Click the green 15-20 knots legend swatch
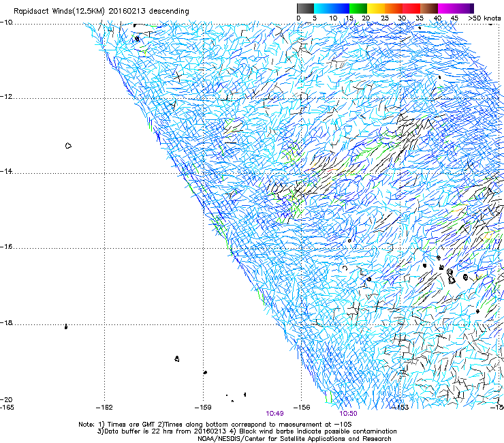 tap(358, 8)
